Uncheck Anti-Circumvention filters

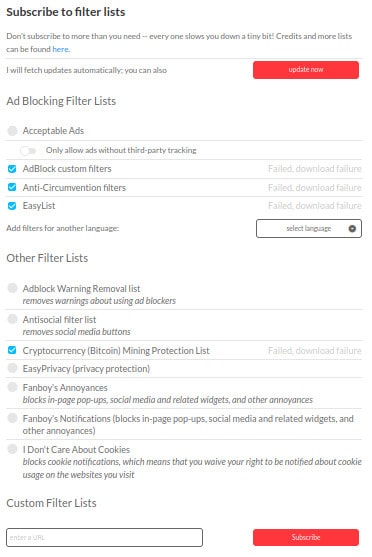click(x=12, y=187)
